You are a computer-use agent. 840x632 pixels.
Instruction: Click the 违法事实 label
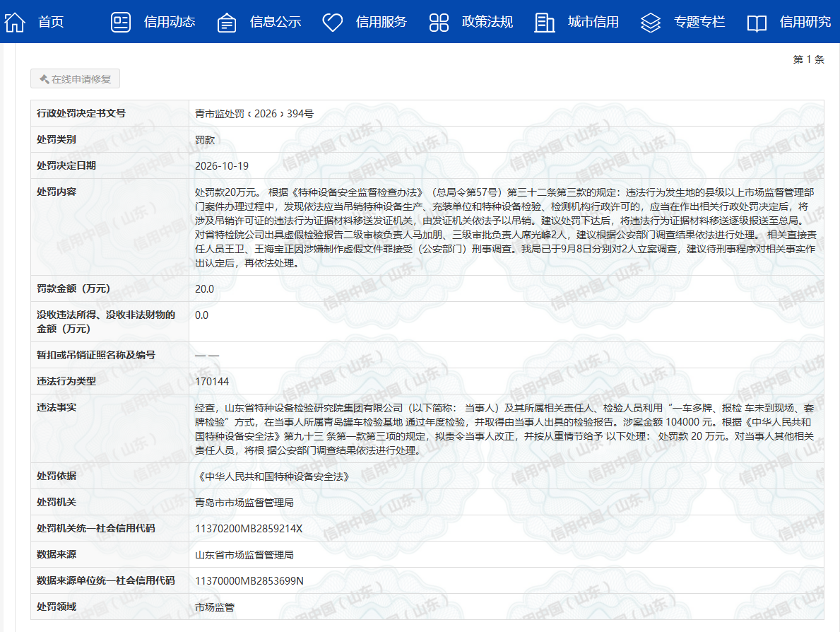[x=57, y=407]
